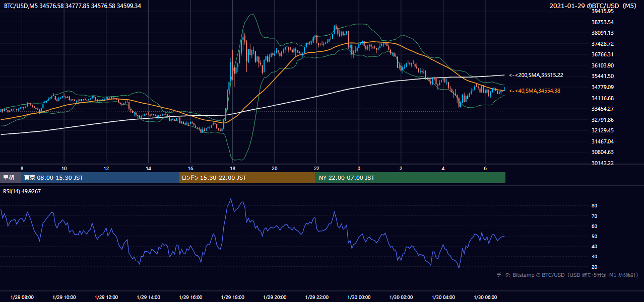
Task: Click RSI scale value 30
Action: 594,257
